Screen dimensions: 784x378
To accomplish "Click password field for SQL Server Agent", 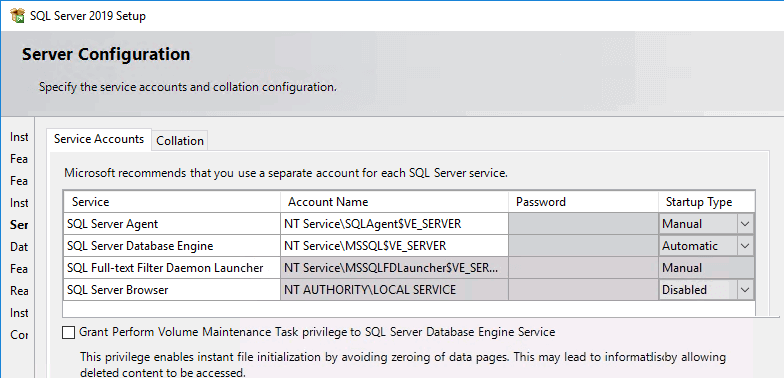I will point(584,224).
